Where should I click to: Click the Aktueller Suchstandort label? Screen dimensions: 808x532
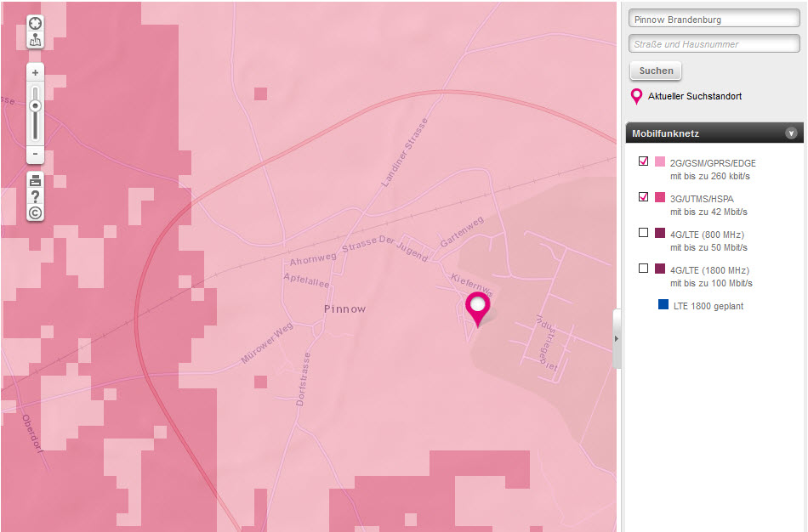(695, 96)
